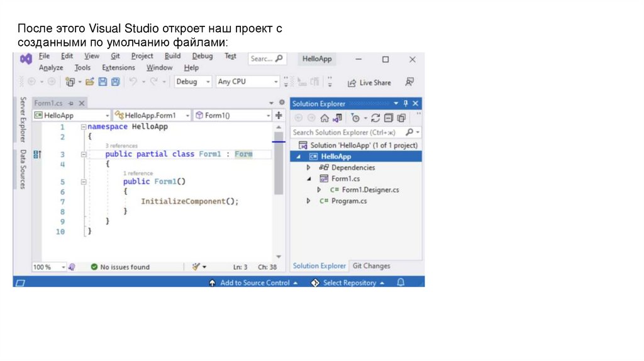Click the inheritance margin icon on line 3
The height and width of the screenshot is (361, 644).
tap(37, 155)
